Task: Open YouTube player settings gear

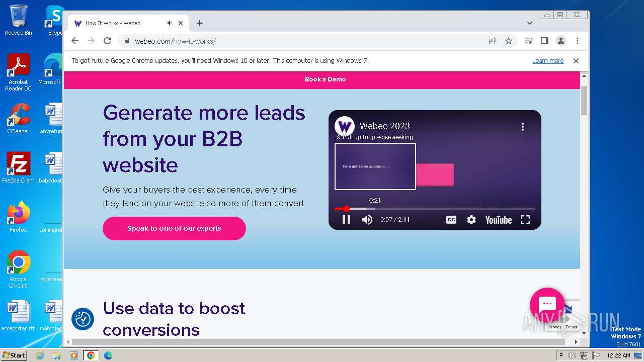Action: (471, 220)
